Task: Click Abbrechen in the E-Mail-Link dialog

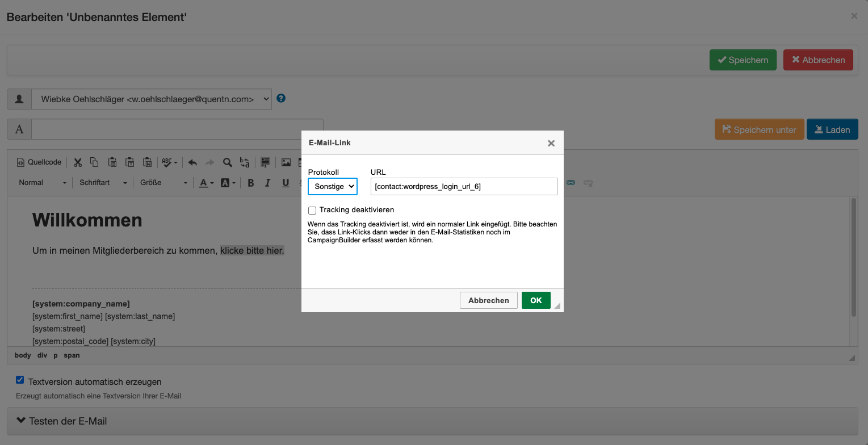Action: tap(488, 300)
